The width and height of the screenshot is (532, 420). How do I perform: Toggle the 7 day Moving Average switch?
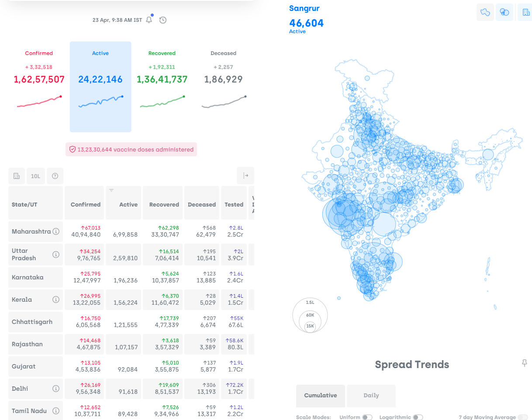point(522,417)
